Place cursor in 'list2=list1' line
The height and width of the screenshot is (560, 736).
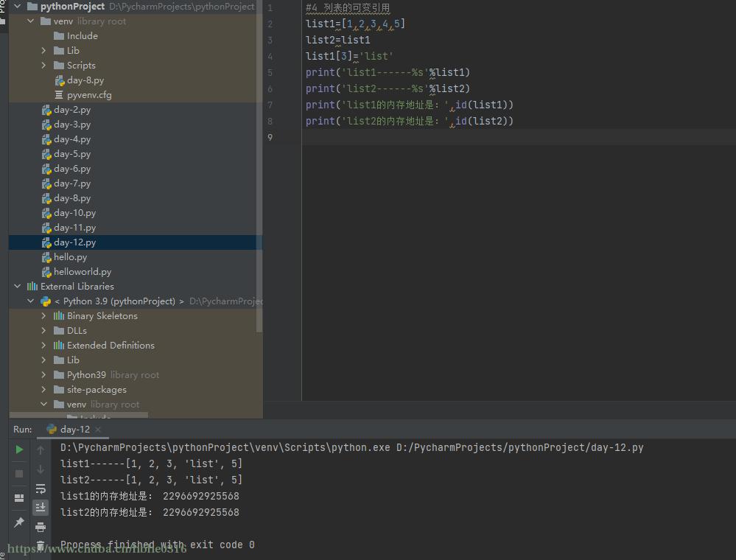point(338,40)
